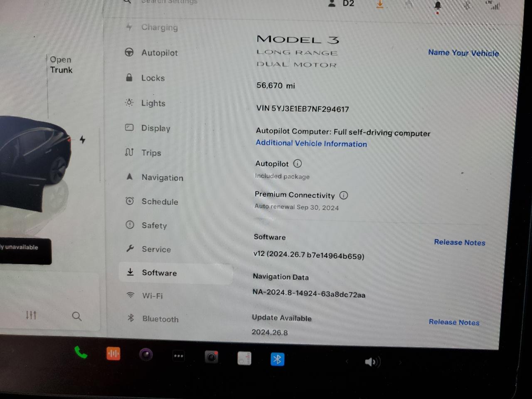
Task: Open the camera app with red dot
Action: pyautogui.click(x=212, y=357)
